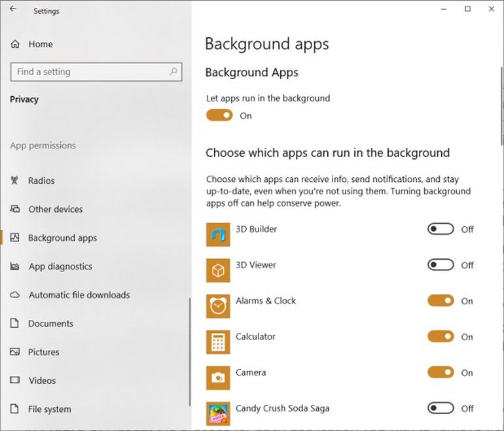This screenshot has height=431, width=504.
Task: Maximize the Settings window
Action: coord(468,9)
